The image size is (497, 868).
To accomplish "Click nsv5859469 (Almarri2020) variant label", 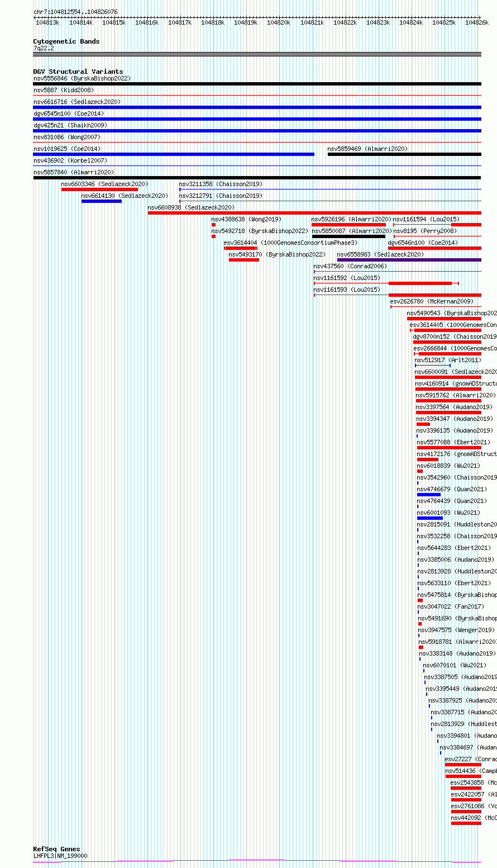I will [367, 149].
